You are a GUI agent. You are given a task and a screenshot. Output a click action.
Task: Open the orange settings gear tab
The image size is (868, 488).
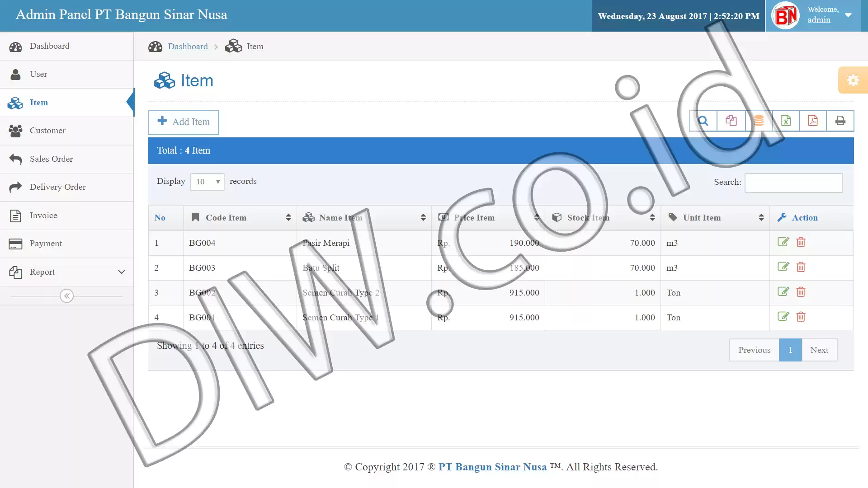click(x=853, y=80)
